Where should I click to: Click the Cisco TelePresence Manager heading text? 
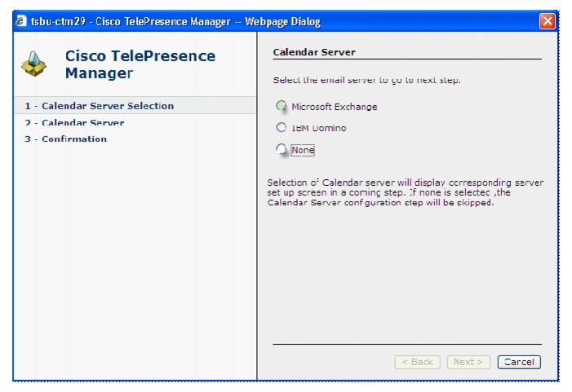pos(140,64)
